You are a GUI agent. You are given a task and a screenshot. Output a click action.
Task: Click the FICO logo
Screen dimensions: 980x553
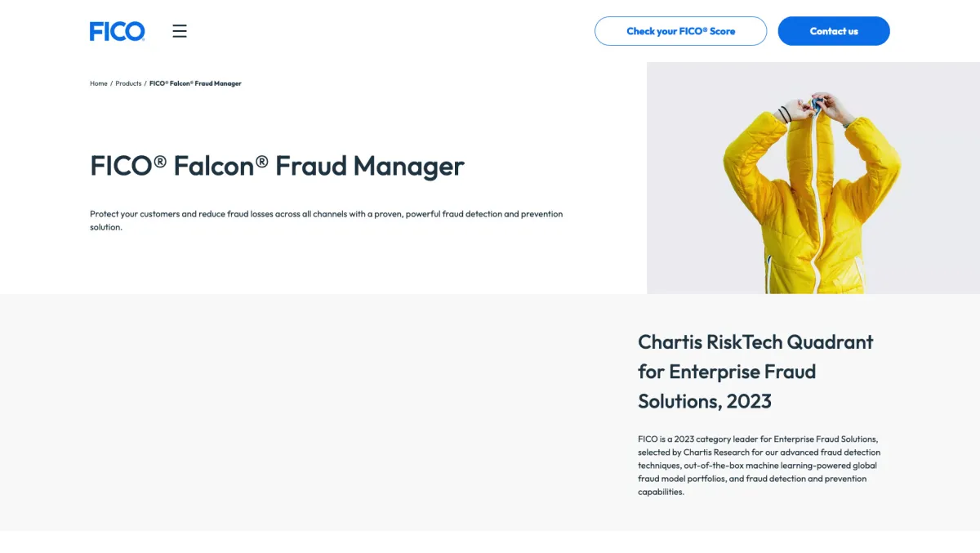click(x=117, y=31)
